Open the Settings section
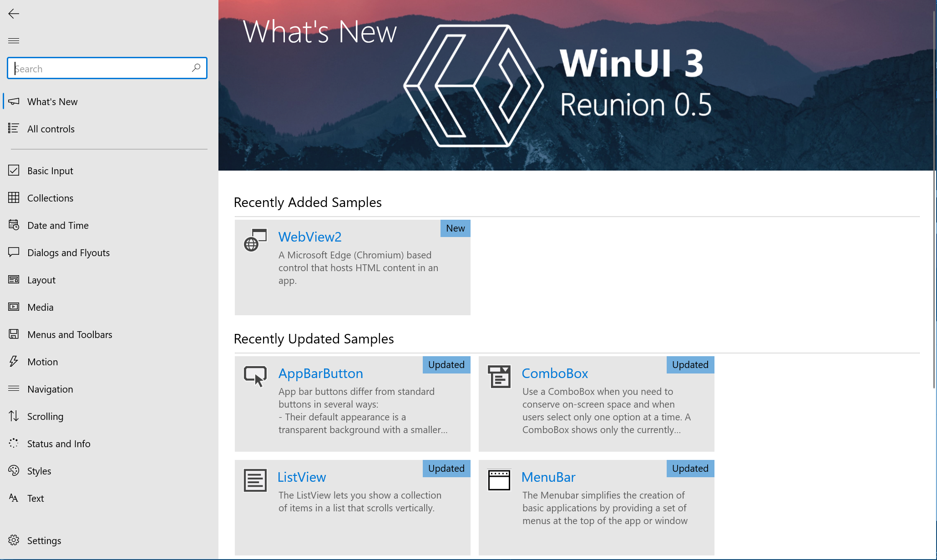 pos(43,540)
